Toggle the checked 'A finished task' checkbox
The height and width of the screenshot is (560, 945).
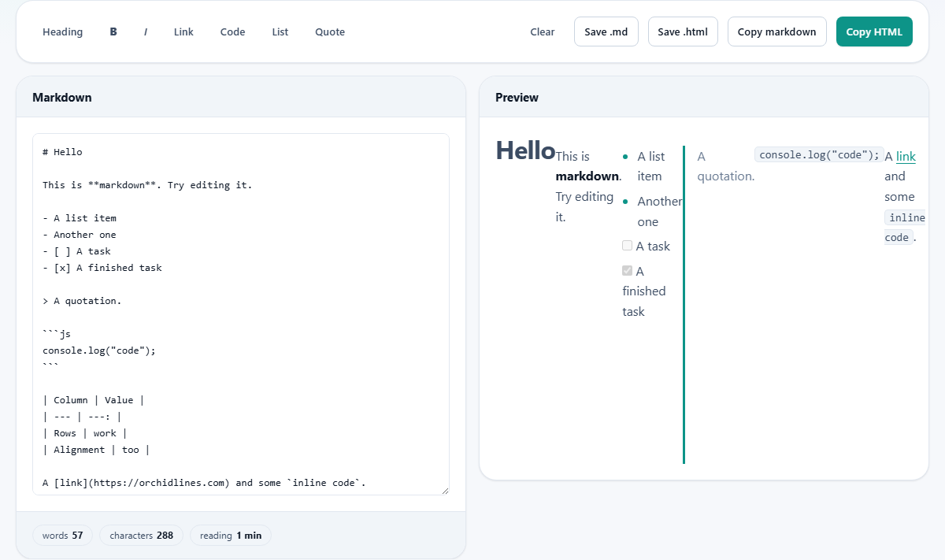[x=628, y=271]
